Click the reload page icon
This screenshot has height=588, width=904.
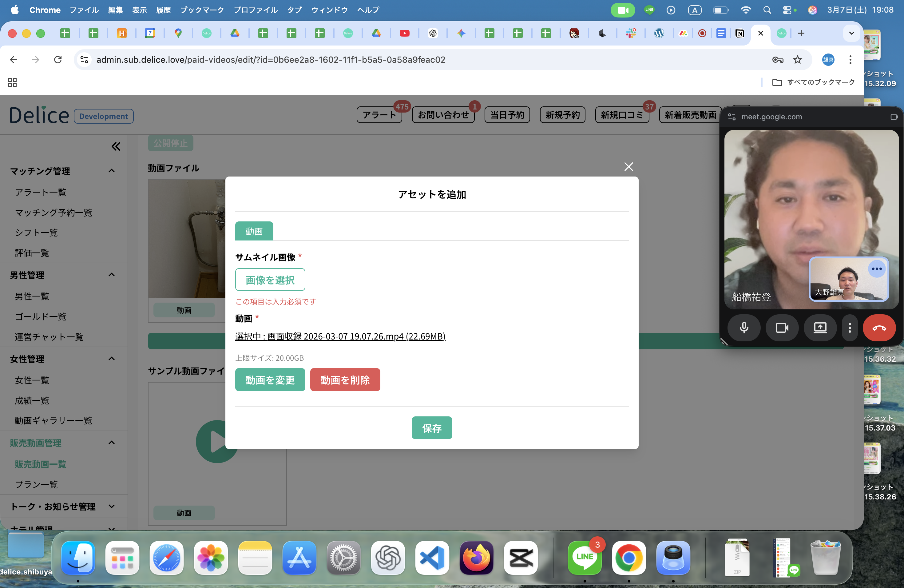coord(58,60)
